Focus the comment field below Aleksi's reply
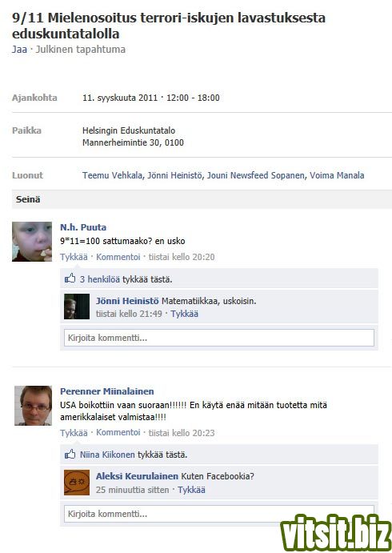The height and width of the screenshot is (553, 392). click(219, 514)
